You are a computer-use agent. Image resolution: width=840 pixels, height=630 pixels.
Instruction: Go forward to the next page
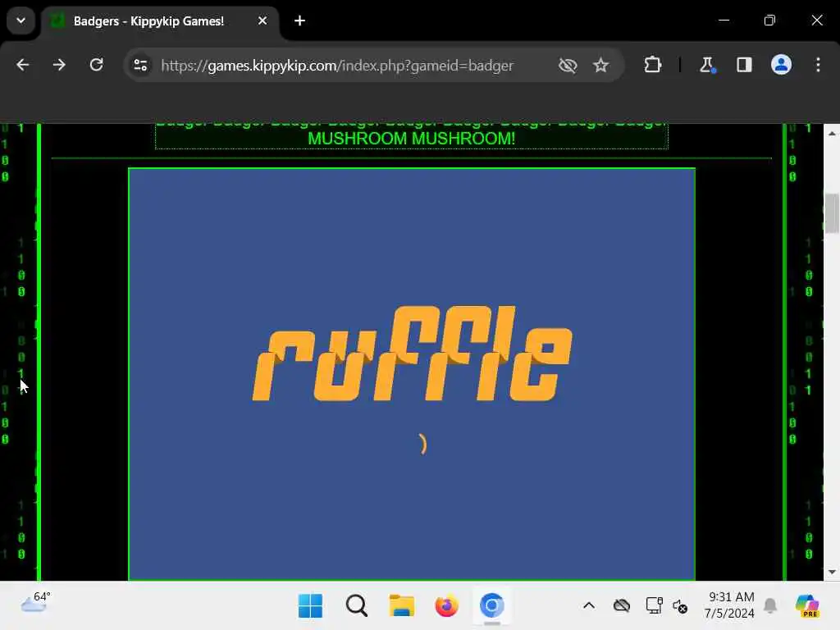59,66
